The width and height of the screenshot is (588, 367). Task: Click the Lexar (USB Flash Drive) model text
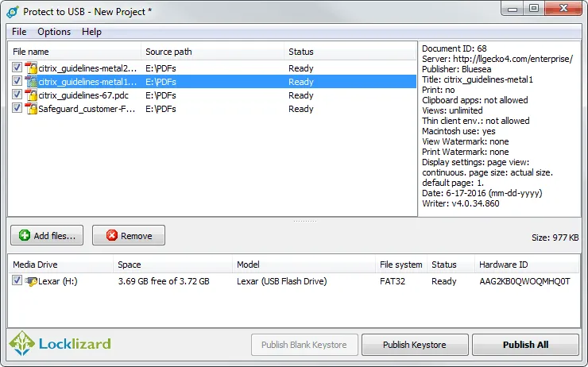coord(281,281)
